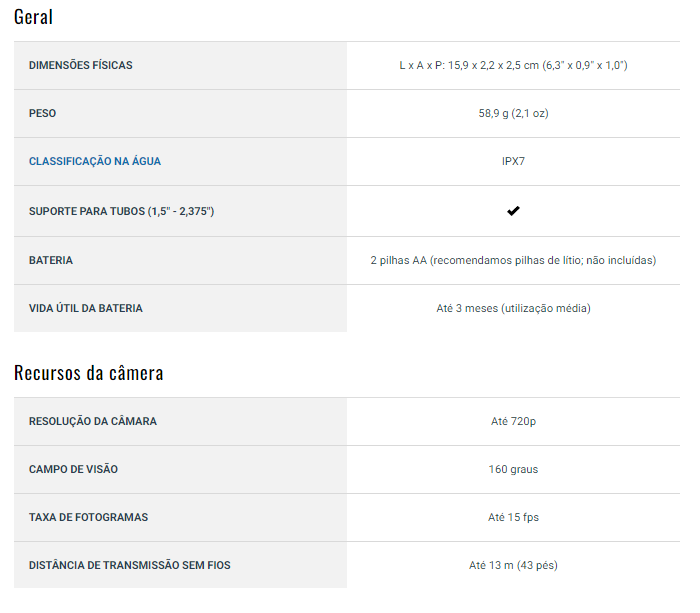The height and width of the screenshot is (613, 700).
Task: Click the Até 15 fps value
Action: pos(513,517)
